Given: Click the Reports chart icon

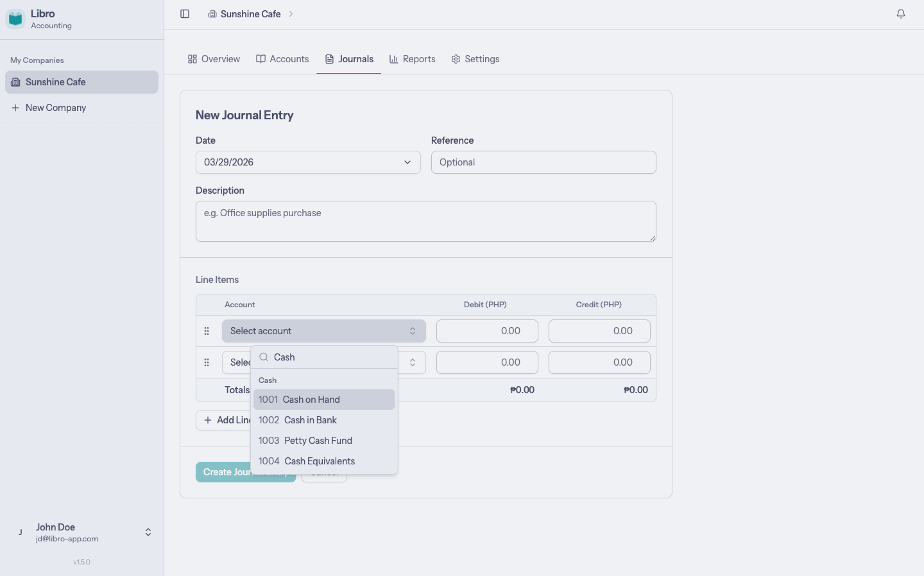Looking at the screenshot, I should 393,58.
